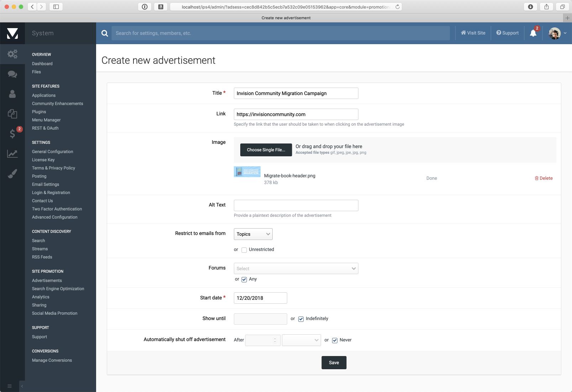Click the Choose Single File button

click(266, 150)
